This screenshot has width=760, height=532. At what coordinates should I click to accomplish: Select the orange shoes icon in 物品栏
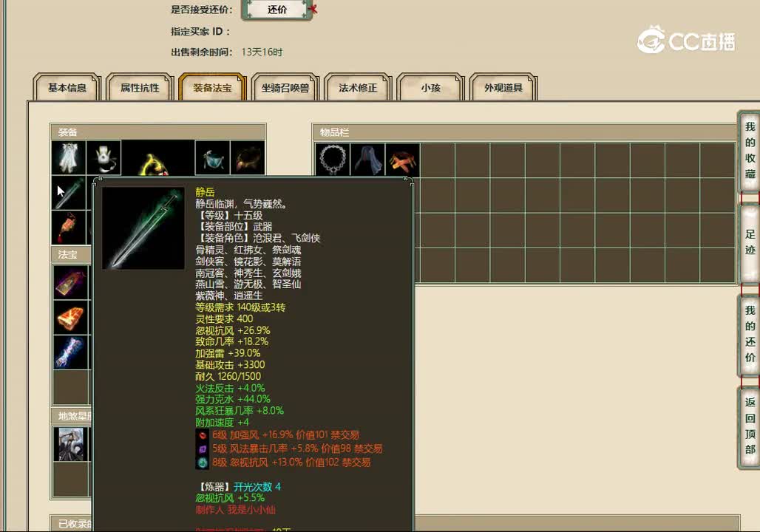click(x=403, y=160)
